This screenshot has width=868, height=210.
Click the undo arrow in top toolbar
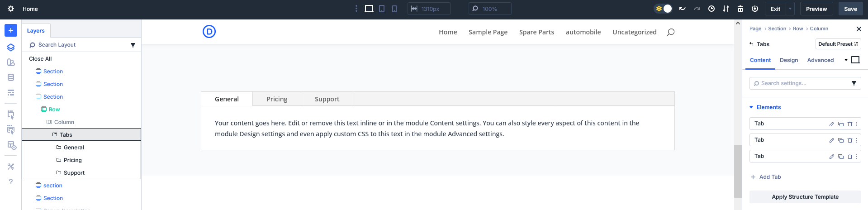click(x=683, y=9)
